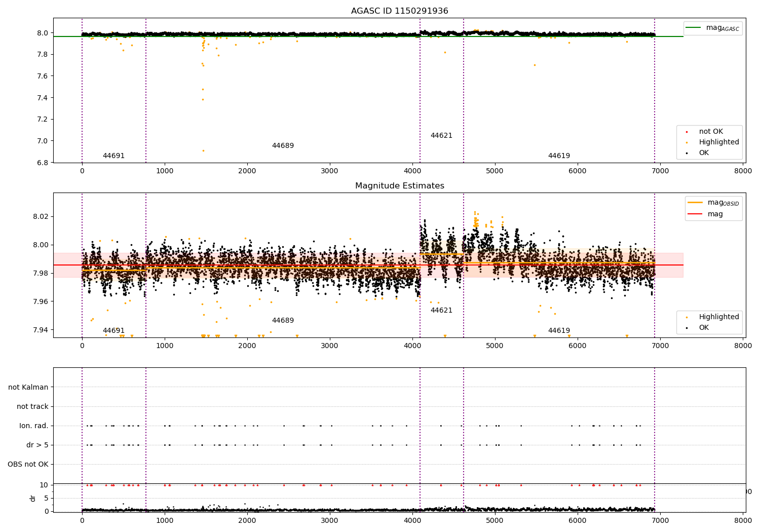
Task: Select y-axis tick 7.94 in middle plot
Action: [x=41, y=330]
